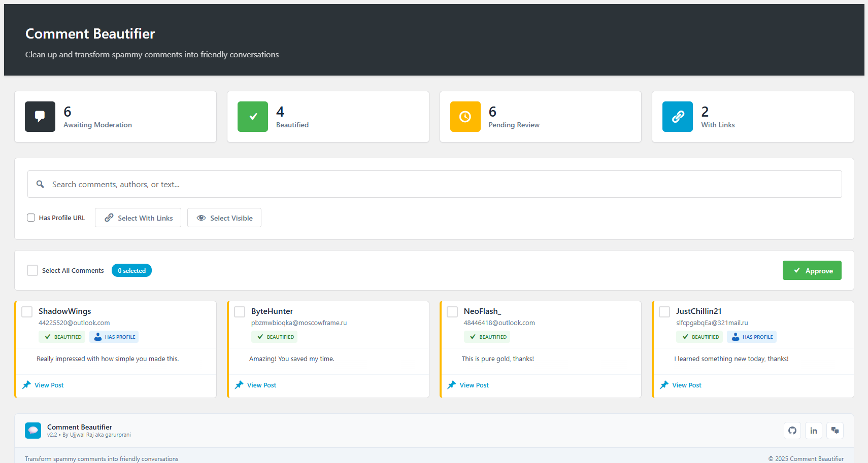The height and width of the screenshot is (463, 868).
Task: Mark the JustChillin21 comment checkbox
Action: pyautogui.click(x=664, y=312)
